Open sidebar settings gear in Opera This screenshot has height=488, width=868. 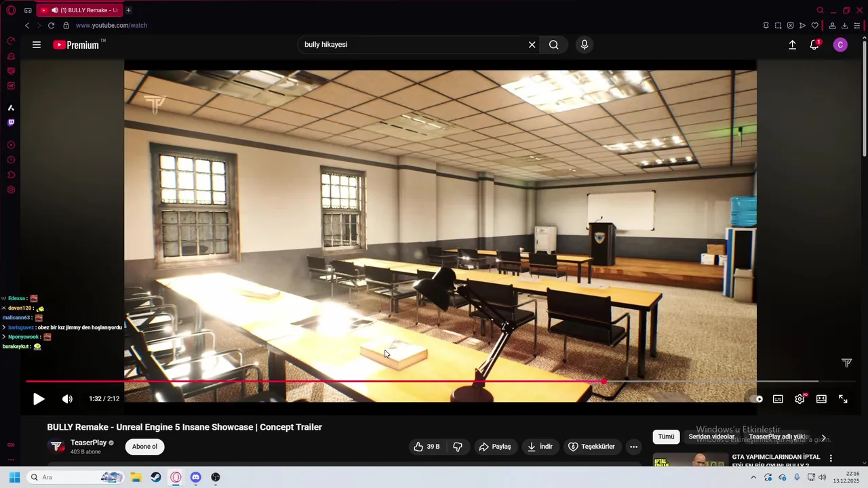[11, 190]
